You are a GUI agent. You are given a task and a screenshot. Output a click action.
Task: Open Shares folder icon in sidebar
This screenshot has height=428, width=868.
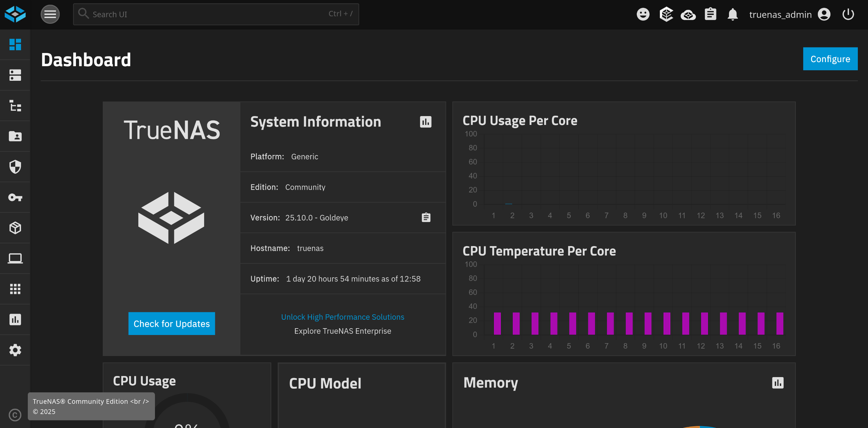click(15, 136)
